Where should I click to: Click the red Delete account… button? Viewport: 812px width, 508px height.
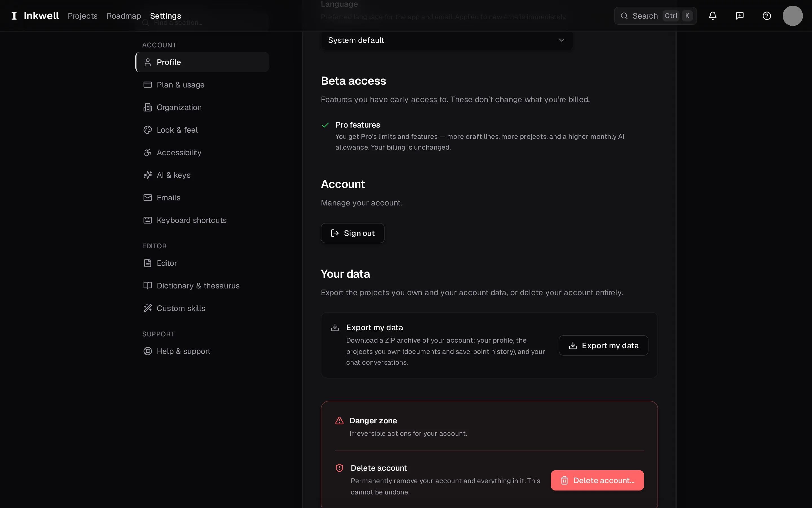click(x=597, y=480)
